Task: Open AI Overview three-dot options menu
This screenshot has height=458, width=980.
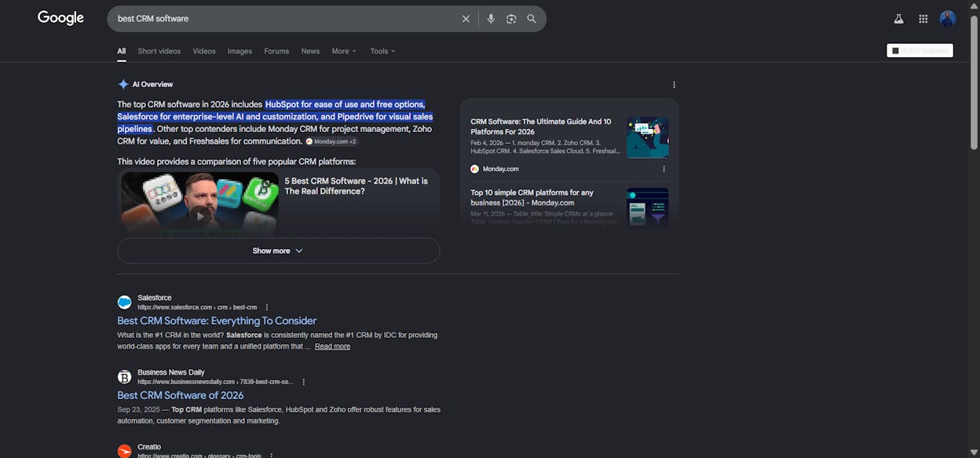Action: (x=674, y=85)
